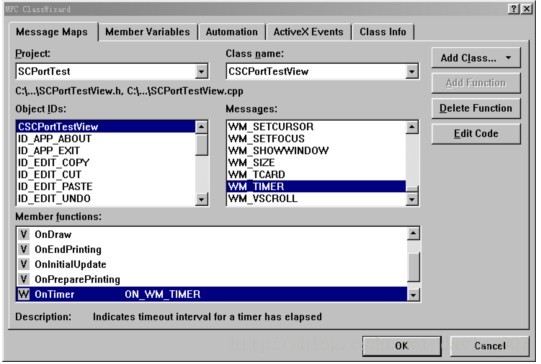Image resolution: width=541 pixels, height=364 pixels.
Task: Click Member functions scrollbar up arrow
Action: click(413, 234)
